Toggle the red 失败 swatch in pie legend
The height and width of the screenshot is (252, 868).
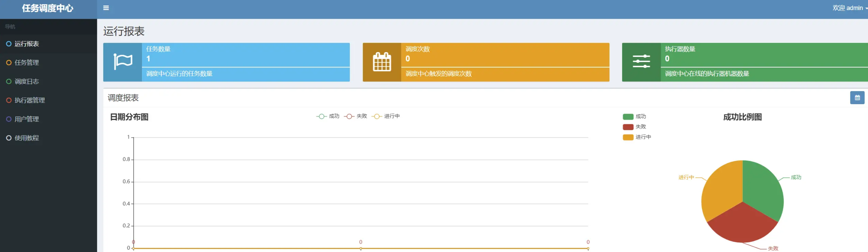pyautogui.click(x=628, y=127)
